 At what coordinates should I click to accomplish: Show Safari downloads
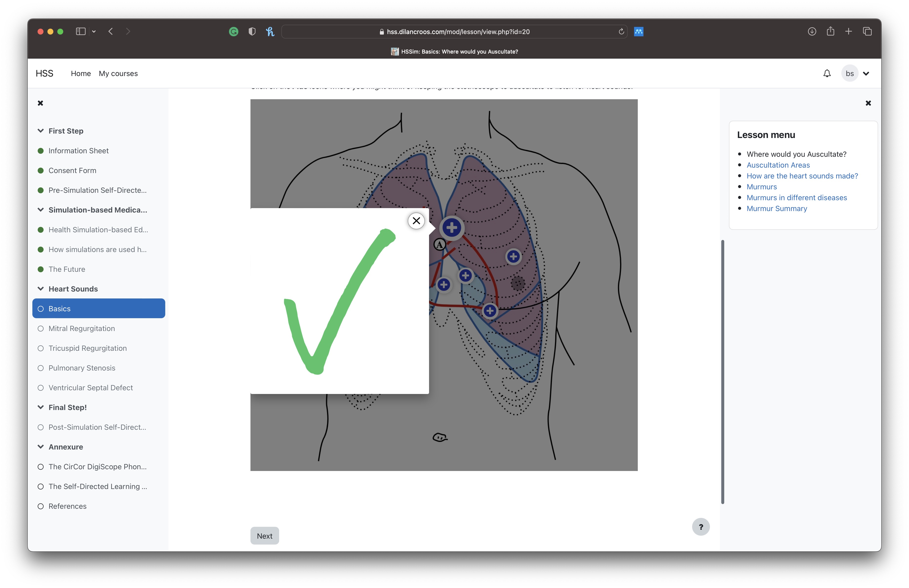(812, 32)
